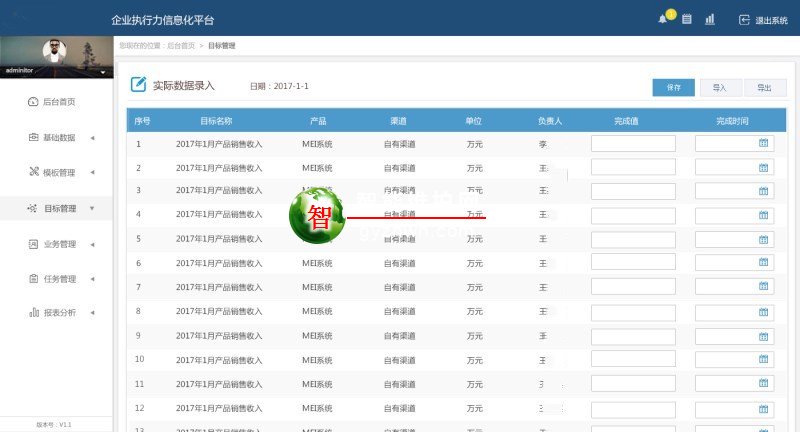Image resolution: width=800 pixels, height=432 pixels.
Task: Click the 导入 import button
Action: 720,88
